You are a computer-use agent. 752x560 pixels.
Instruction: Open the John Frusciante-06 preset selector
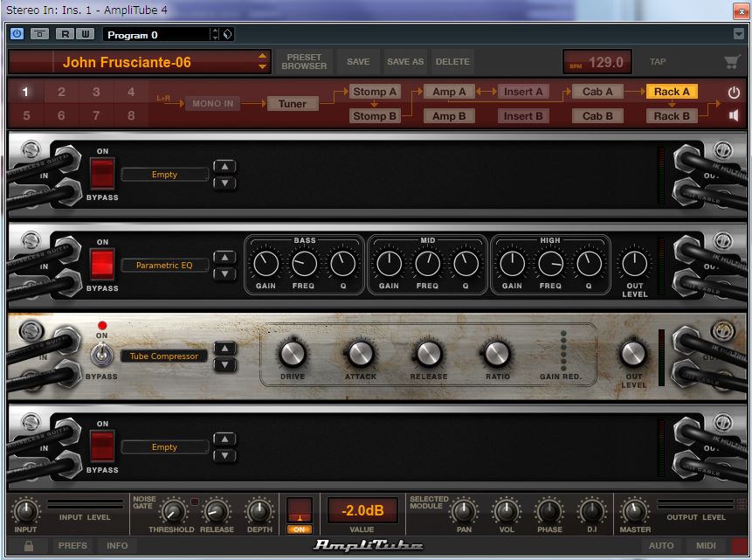pos(140,61)
